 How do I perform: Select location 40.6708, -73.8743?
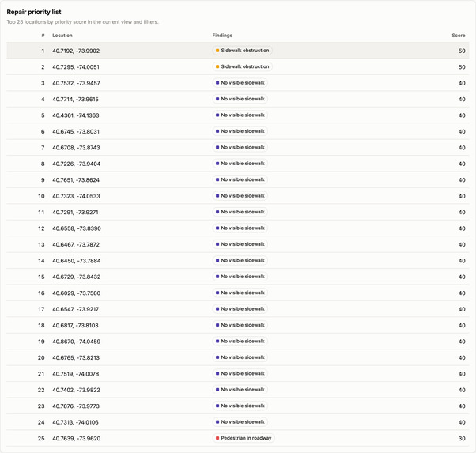tap(76, 148)
